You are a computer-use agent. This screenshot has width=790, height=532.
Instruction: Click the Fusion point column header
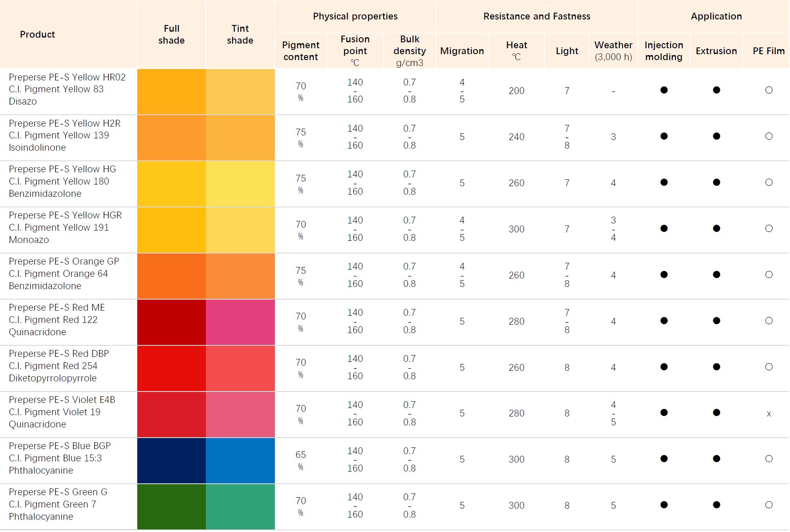[355, 51]
